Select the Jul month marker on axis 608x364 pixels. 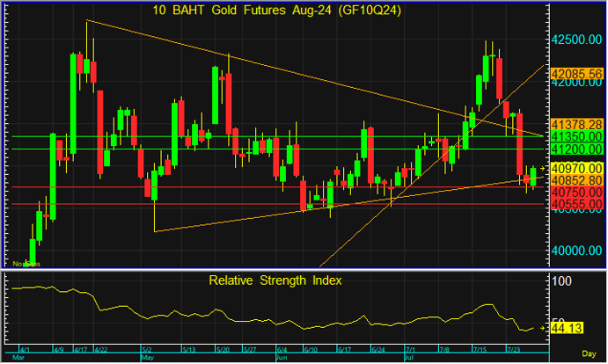click(x=410, y=359)
